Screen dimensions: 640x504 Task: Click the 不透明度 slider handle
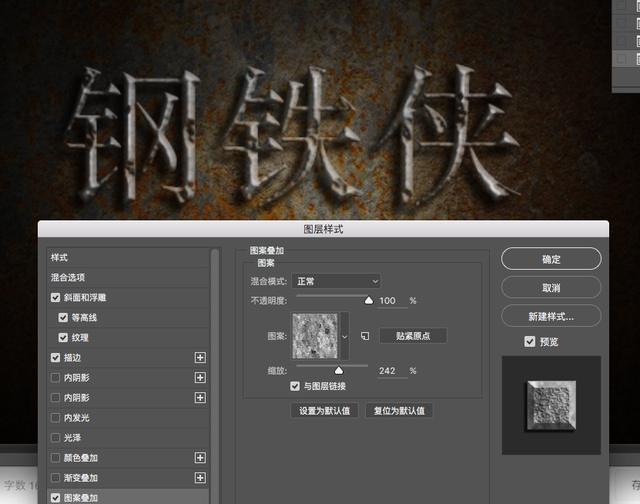point(369,301)
